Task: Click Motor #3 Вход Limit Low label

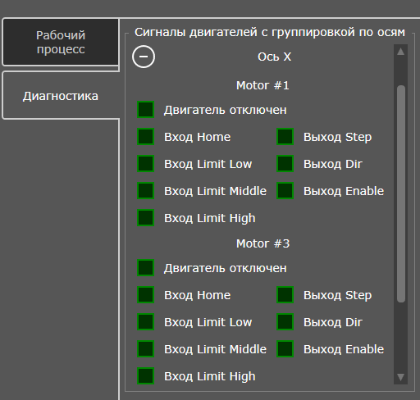Action: (208, 322)
